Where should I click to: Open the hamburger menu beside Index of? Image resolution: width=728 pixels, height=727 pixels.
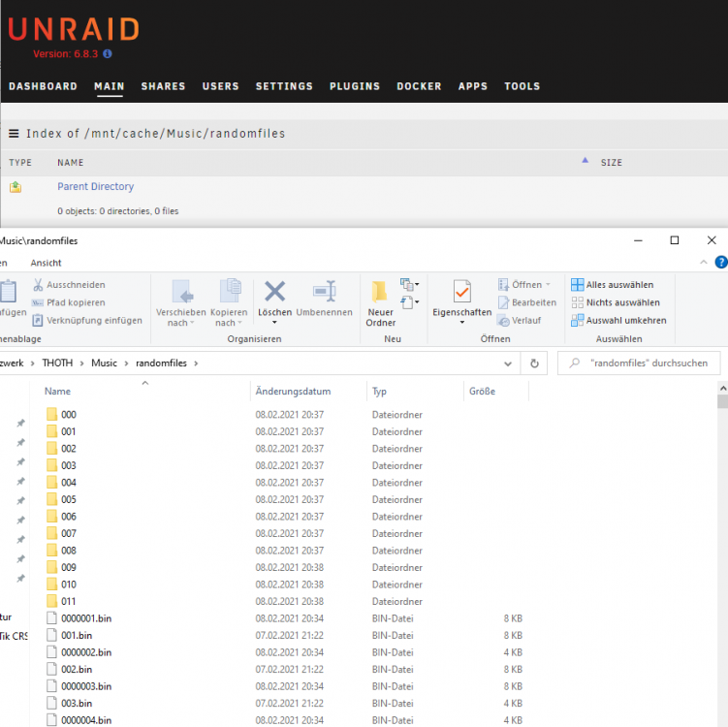(x=14, y=134)
